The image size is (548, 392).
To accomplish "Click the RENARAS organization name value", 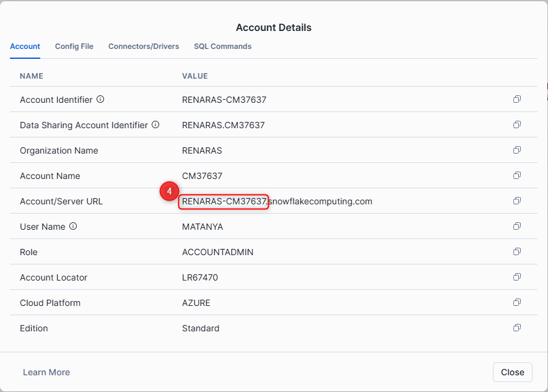I will 202,150.
